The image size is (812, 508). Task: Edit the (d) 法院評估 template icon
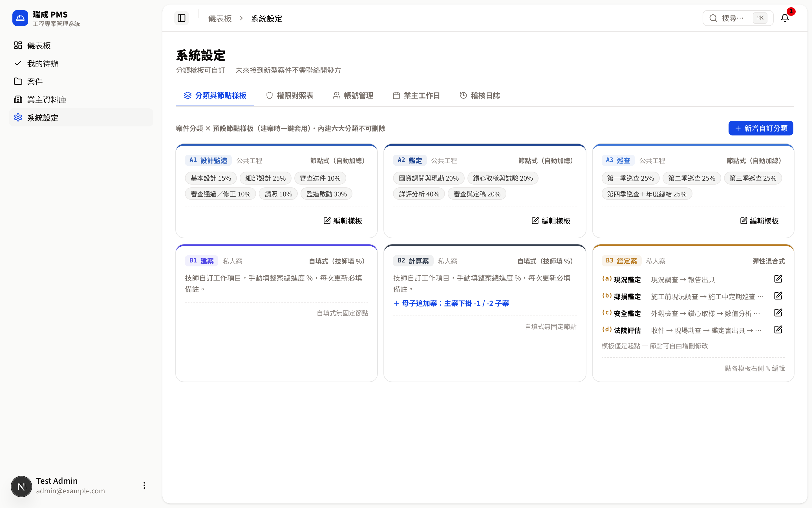(778, 330)
